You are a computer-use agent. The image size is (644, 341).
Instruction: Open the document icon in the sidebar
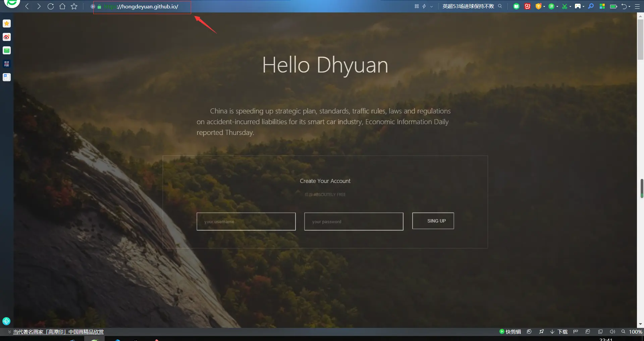point(7,77)
